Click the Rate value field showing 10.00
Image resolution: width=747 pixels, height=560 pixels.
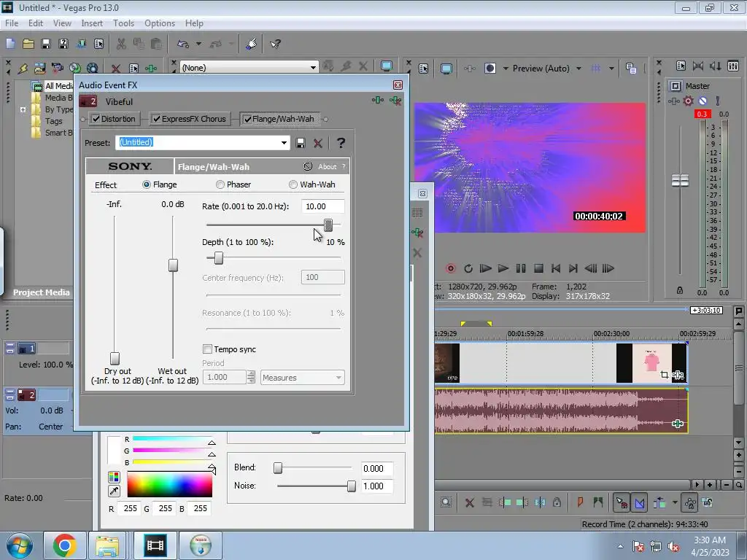pyautogui.click(x=323, y=206)
